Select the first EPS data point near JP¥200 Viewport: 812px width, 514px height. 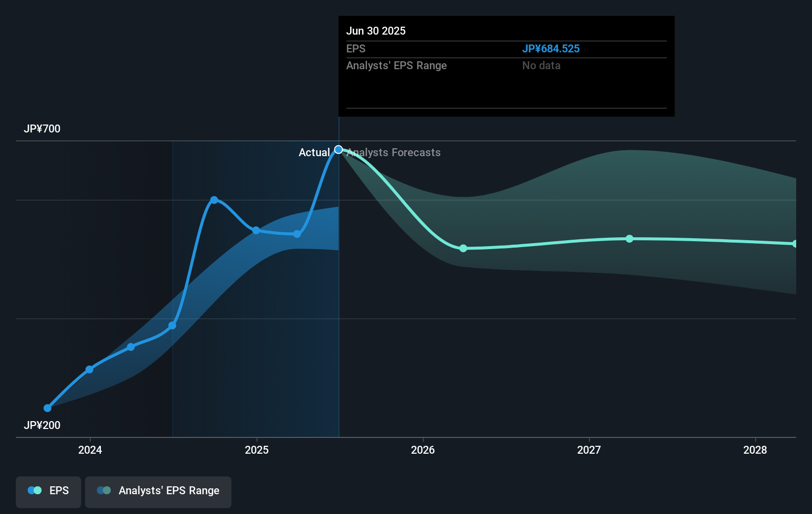pyautogui.click(x=47, y=408)
